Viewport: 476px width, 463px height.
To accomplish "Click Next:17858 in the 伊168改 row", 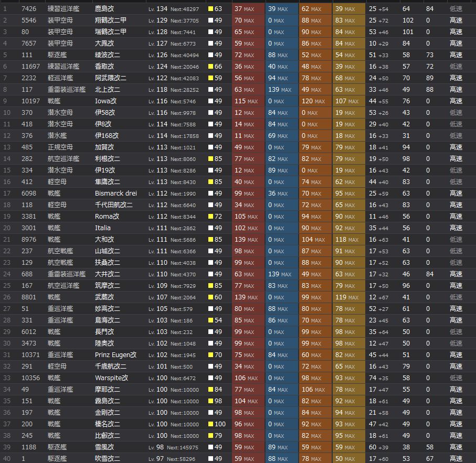I will [185, 136].
